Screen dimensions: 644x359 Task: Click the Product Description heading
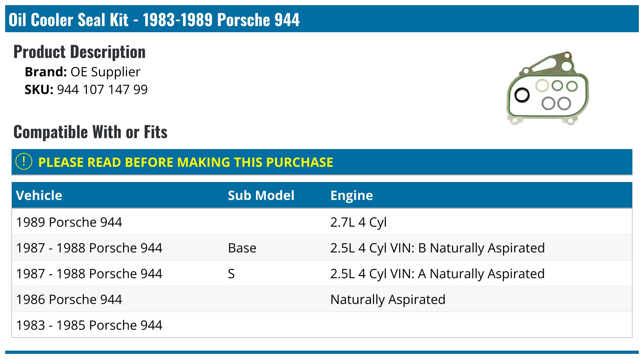(80, 52)
